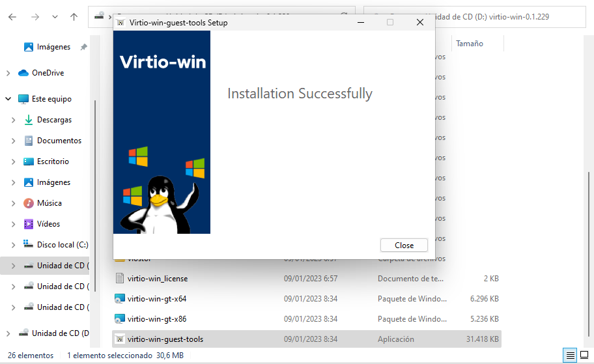Click the back navigation arrow
The height and width of the screenshot is (364, 594).
[x=12, y=17]
